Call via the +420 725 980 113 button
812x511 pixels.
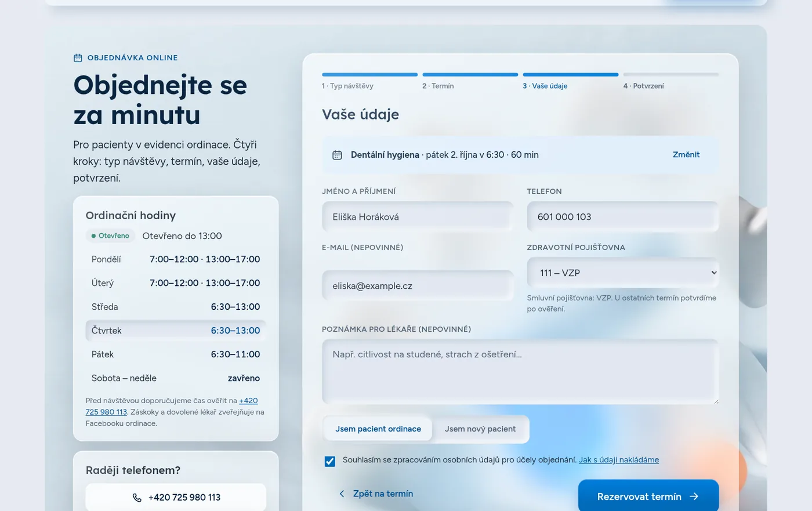pyautogui.click(x=176, y=498)
